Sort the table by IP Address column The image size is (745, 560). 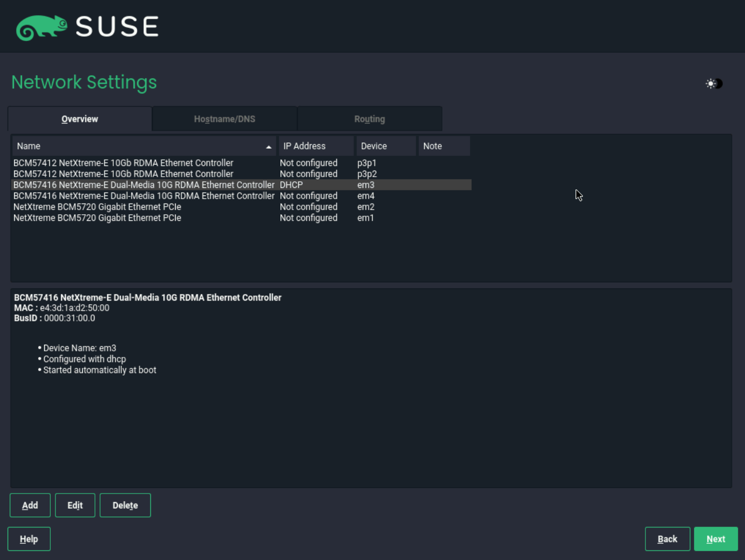tap(304, 146)
